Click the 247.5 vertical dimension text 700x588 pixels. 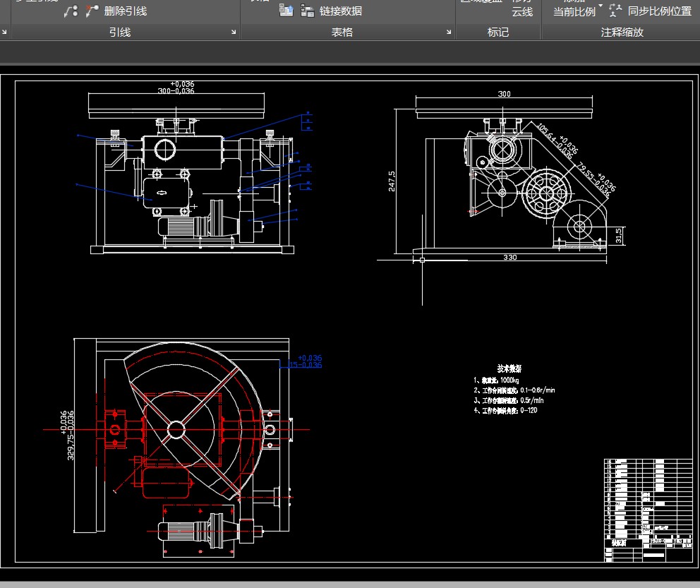(392, 181)
